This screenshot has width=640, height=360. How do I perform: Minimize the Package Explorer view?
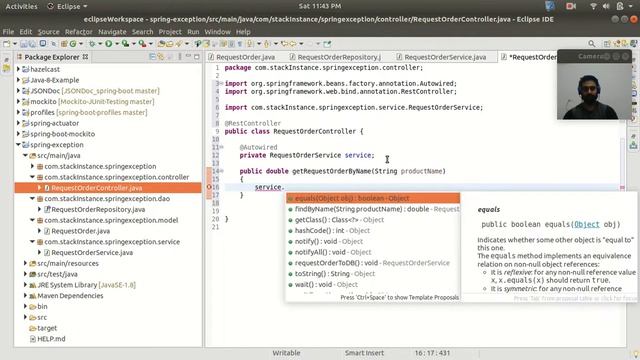[x=188, y=56]
